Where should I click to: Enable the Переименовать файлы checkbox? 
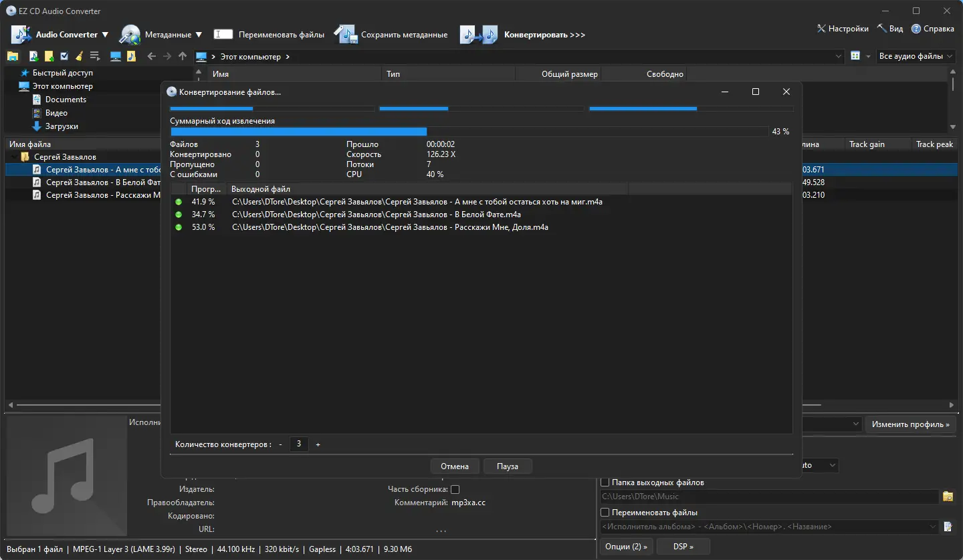605,513
